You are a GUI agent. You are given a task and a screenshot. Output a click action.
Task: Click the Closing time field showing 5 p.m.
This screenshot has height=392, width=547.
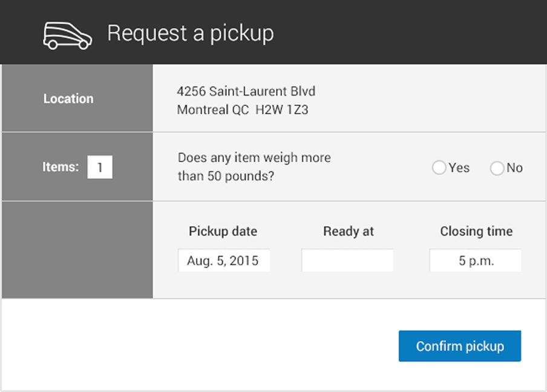coord(476,260)
